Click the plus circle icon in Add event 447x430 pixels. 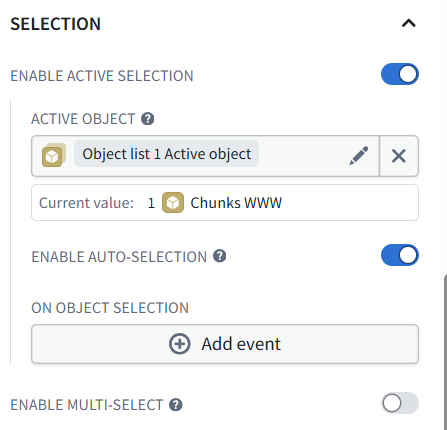tap(180, 344)
